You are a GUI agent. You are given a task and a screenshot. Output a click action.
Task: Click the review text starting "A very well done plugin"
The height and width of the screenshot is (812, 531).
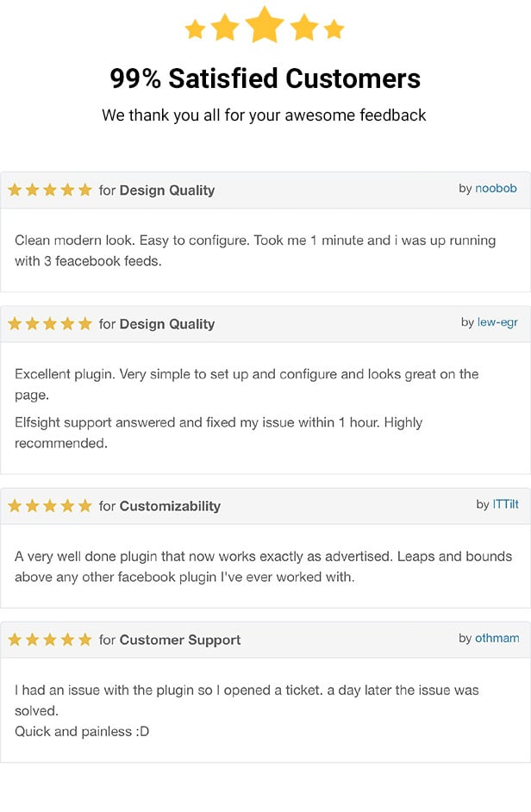[x=263, y=566]
